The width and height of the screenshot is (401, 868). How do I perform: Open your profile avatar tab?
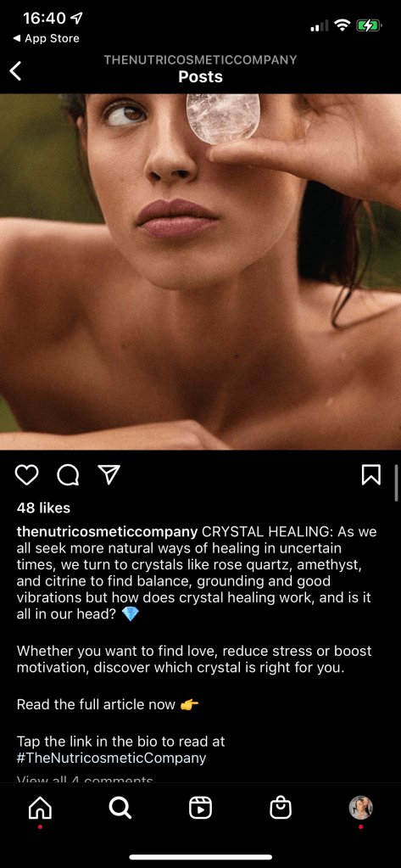pyautogui.click(x=360, y=808)
